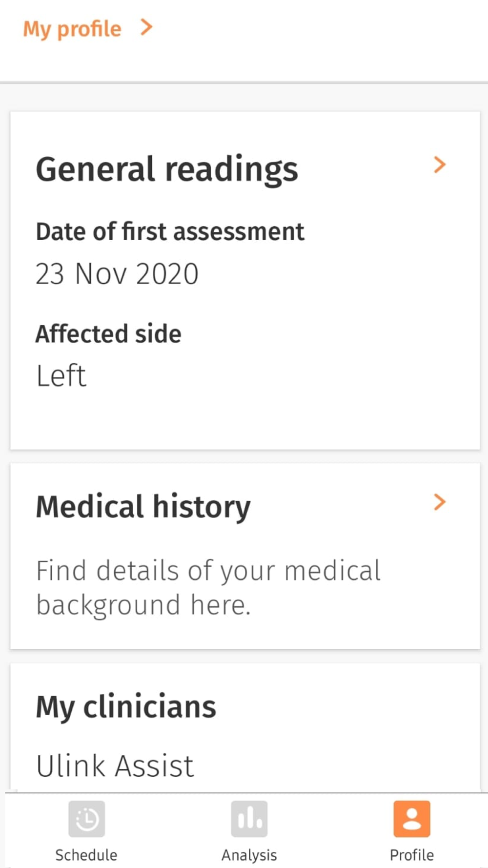Select the Profile tab label
This screenshot has height=868, width=488.
[412, 855]
